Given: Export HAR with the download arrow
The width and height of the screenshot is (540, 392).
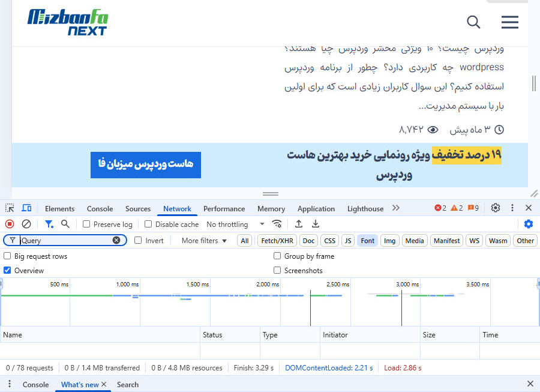Looking at the screenshot, I should (x=316, y=225).
